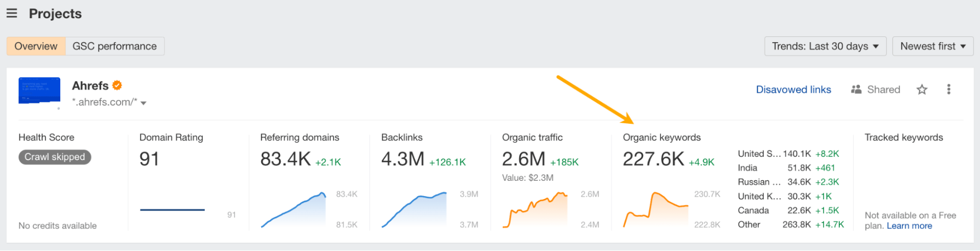Click the +185K organic traffic change
Image resolution: width=980 pixels, height=251 pixels.
[x=564, y=162]
